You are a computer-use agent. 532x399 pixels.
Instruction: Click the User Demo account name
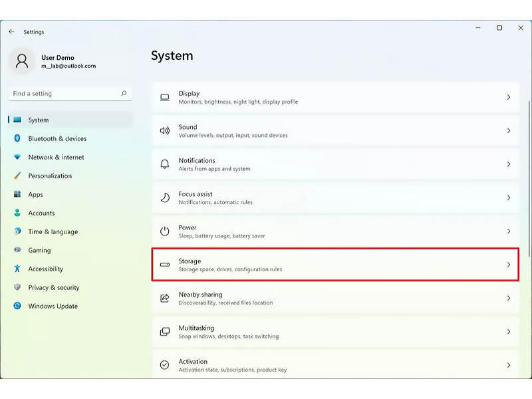58,58
